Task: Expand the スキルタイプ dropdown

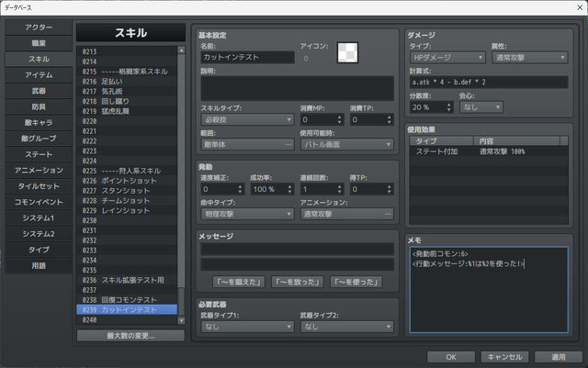Action: (247, 119)
